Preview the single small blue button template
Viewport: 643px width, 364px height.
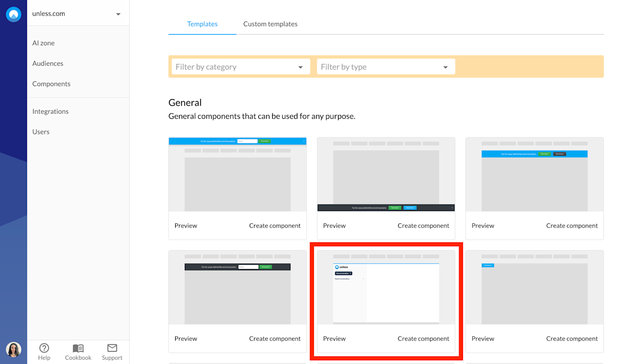point(483,338)
